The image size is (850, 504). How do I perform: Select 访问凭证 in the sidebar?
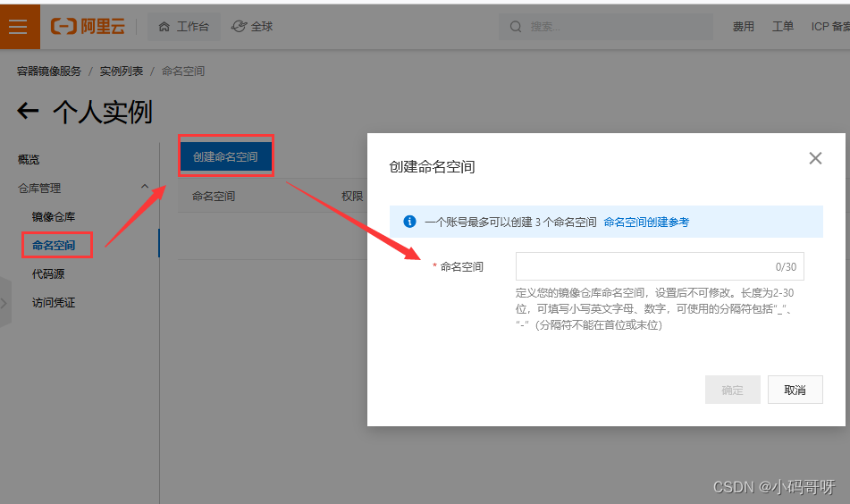(x=54, y=303)
